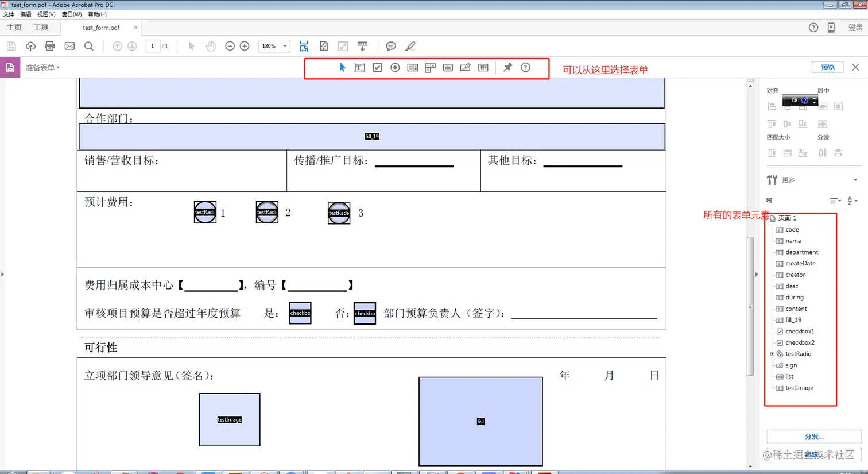Select the Add Signature Field tool

point(466,68)
